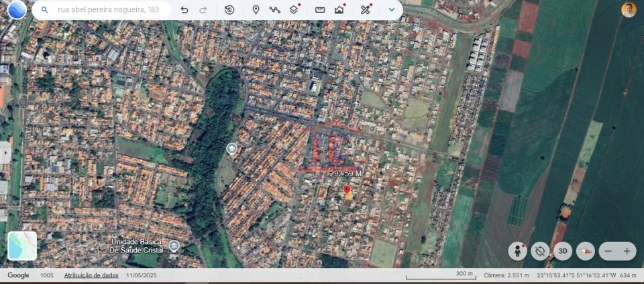
Task: Expand the left side panel arrow
Action: pos(5,153)
